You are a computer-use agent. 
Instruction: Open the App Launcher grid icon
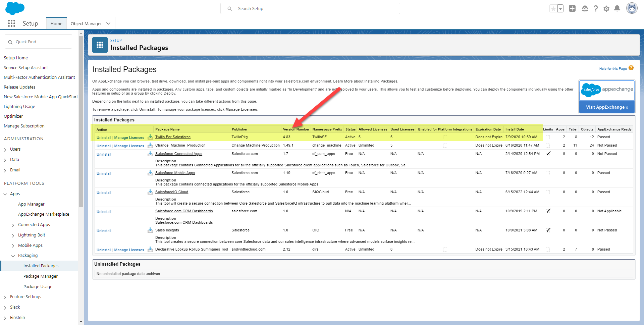11,23
